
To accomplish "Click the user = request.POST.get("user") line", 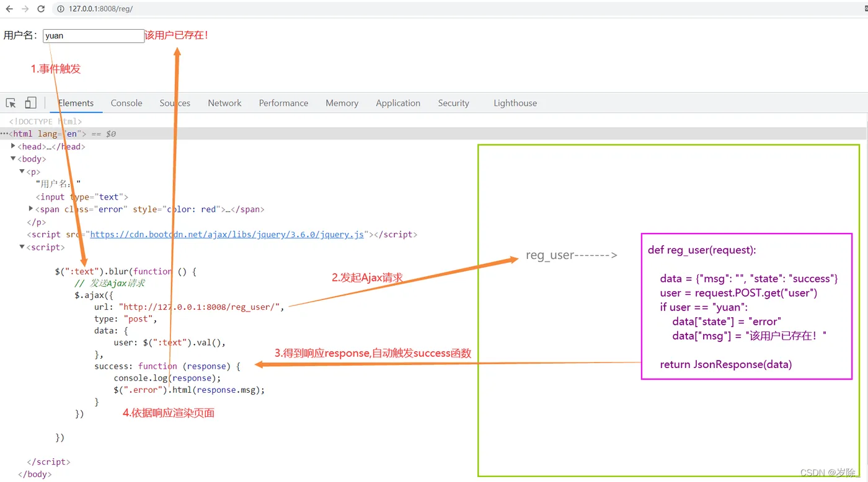I will pos(738,293).
